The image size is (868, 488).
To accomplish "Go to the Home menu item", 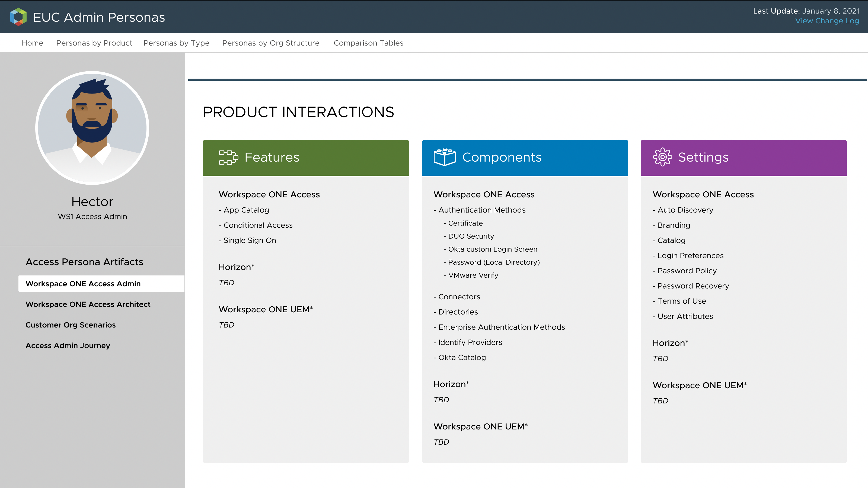I will 32,43.
